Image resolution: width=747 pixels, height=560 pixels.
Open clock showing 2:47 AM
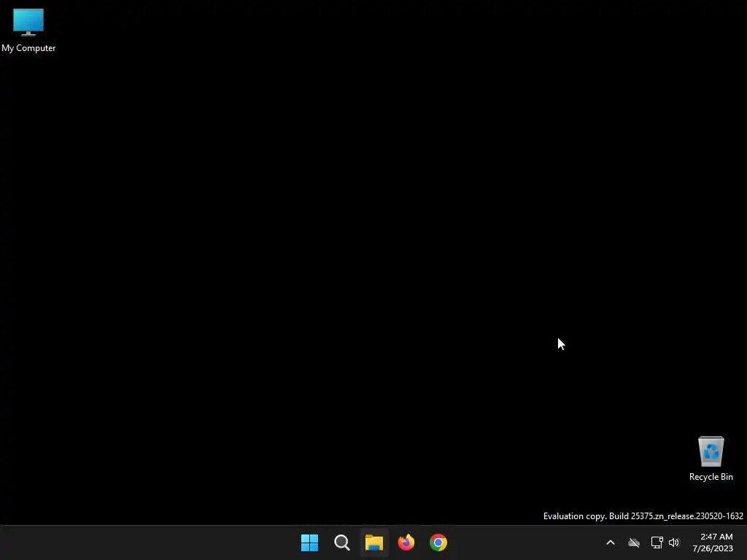tap(716, 537)
